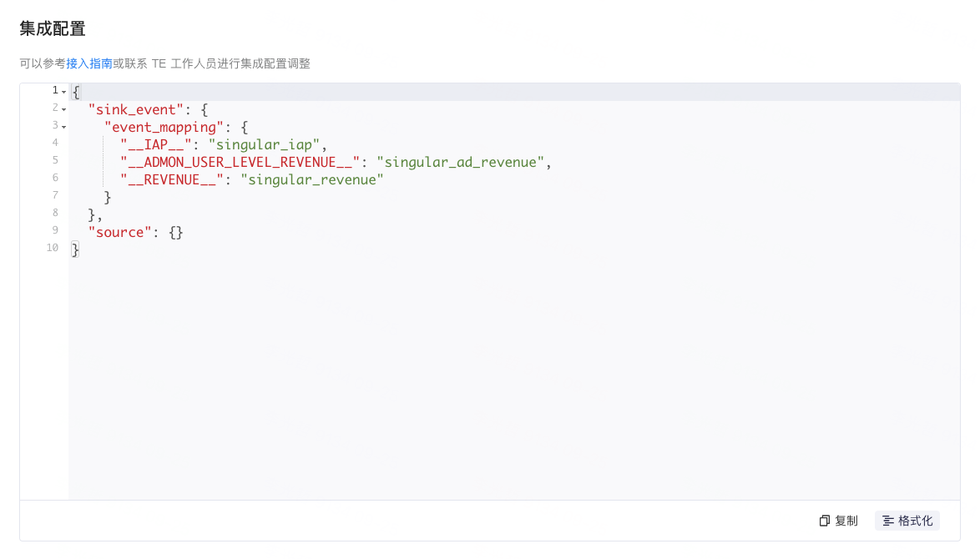Click the empty braces after source
Image resolution: width=980 pixels, height=559 pixels.
175,232
